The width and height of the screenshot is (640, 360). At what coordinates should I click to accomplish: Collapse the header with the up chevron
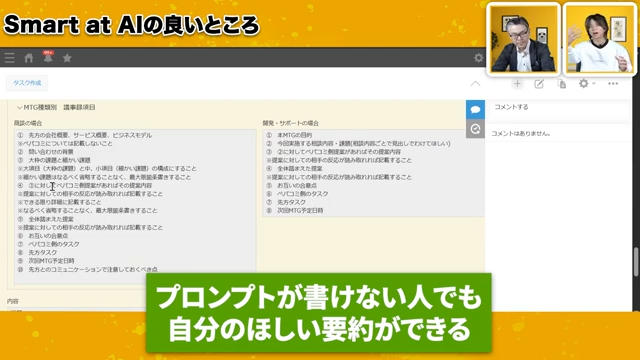(476, 84)
